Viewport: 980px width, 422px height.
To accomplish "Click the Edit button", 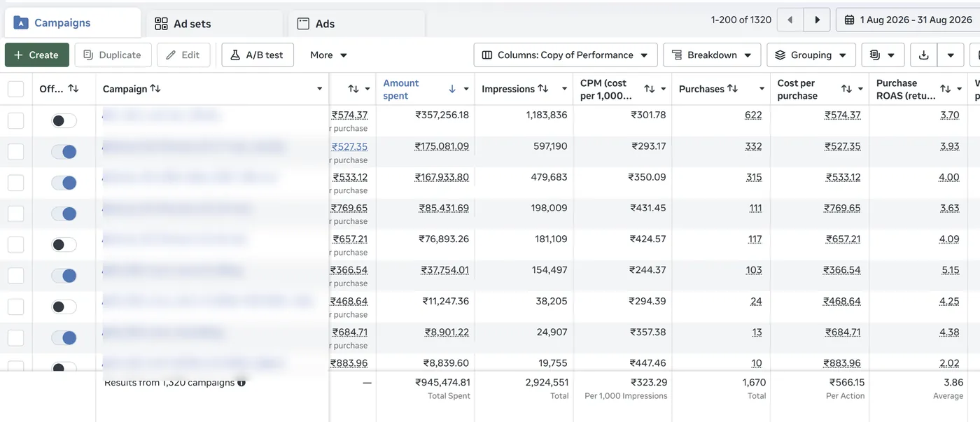I will (183, 55).
